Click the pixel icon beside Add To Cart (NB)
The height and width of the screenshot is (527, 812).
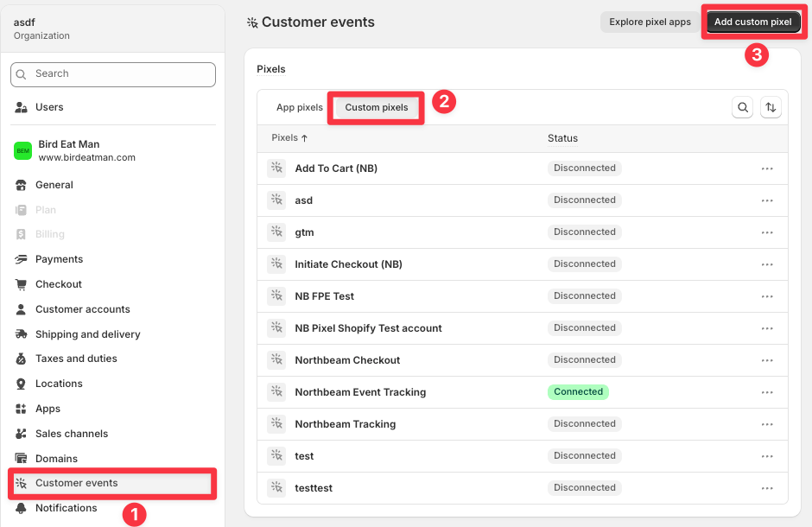276,168
